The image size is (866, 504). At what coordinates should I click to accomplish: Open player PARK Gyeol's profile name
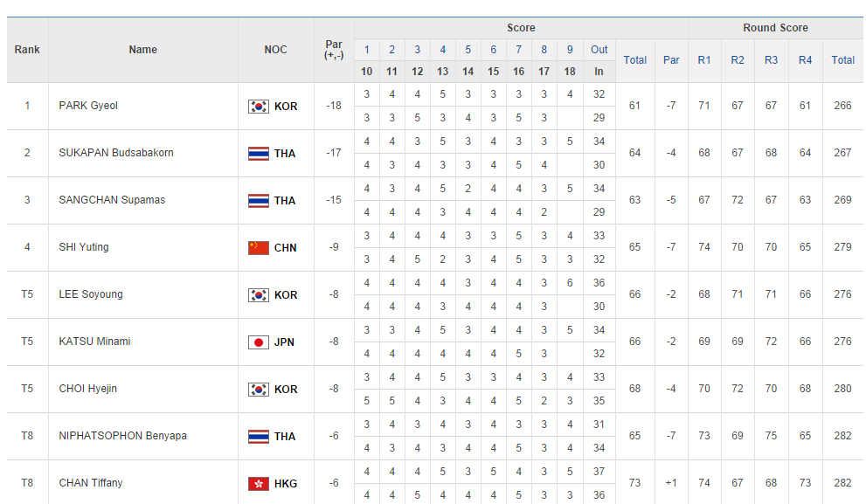tap(88, 106)
